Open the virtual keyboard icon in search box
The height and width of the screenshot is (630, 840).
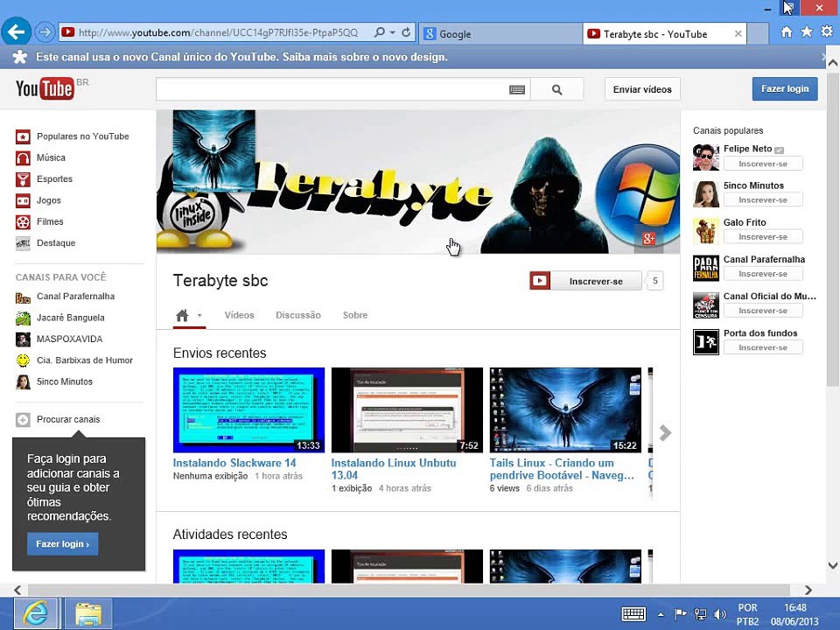(x=516, y=89)
